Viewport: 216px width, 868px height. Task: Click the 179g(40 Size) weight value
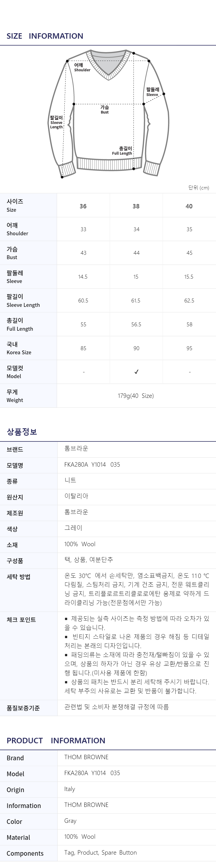(136, 396)
